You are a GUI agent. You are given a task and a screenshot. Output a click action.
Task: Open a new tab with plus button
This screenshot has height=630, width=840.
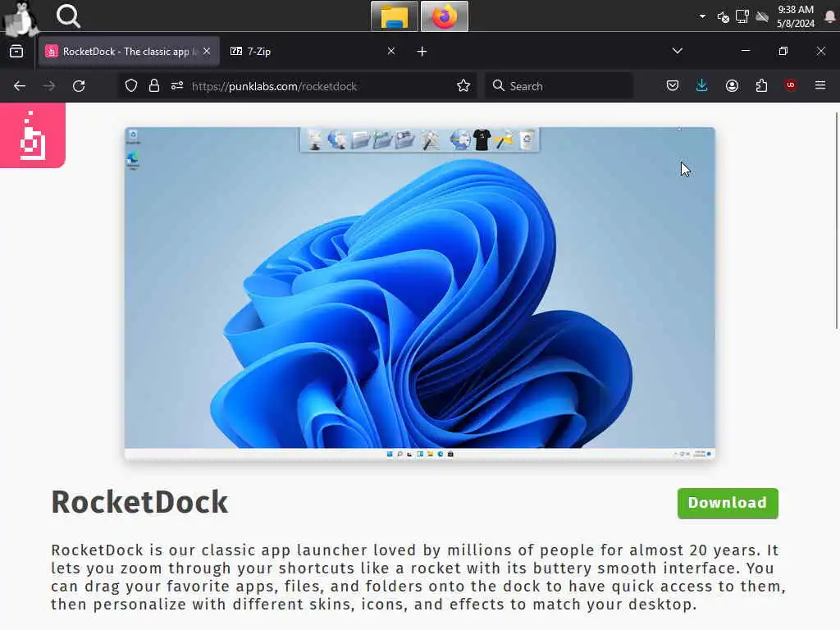tap(422, 52)
